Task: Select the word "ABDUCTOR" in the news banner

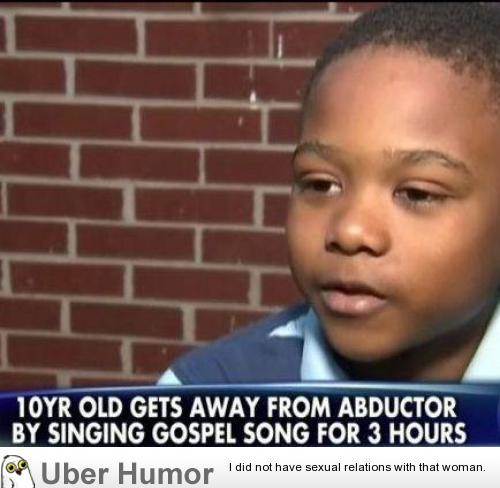Action: point(397,407)
